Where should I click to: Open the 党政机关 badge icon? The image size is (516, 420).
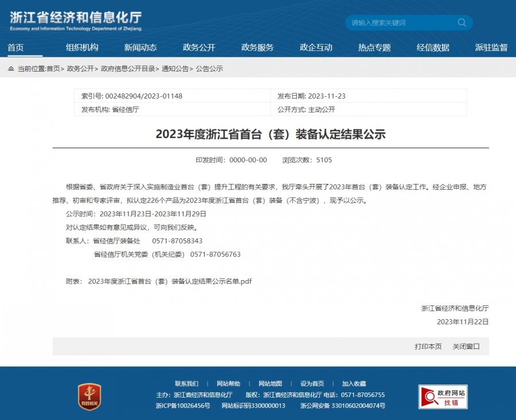pos(89,397)
